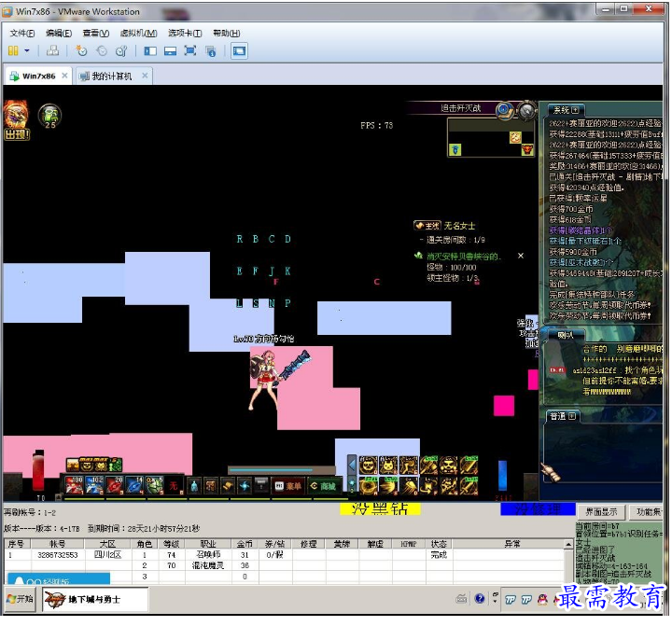672x626 pixels.
Task: Click the blue shuriken icon in menu bar
Action: [245, 486]
